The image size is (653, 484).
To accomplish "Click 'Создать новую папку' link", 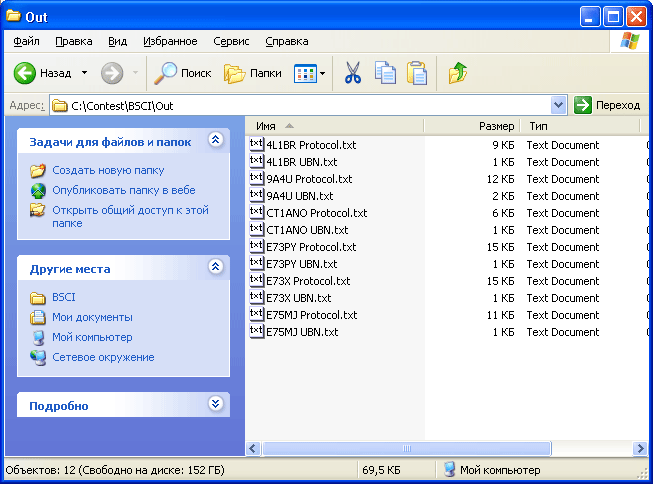I will (108, 171).
